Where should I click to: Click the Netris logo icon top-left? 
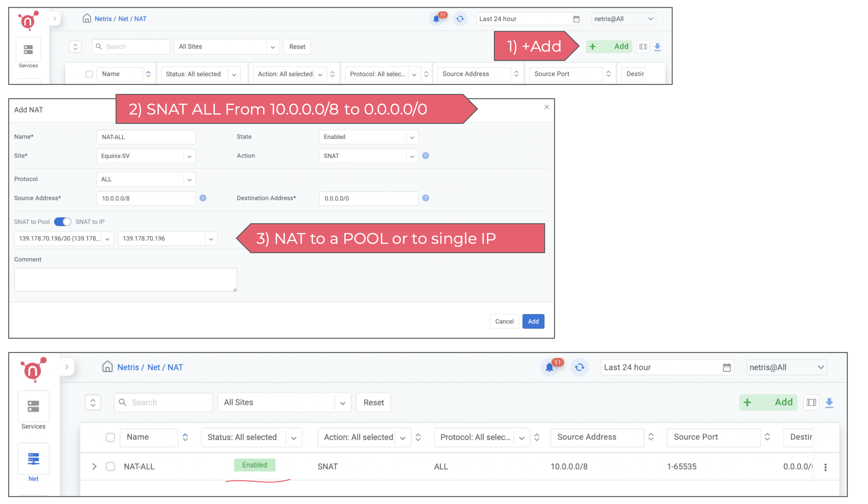point(28,19)
